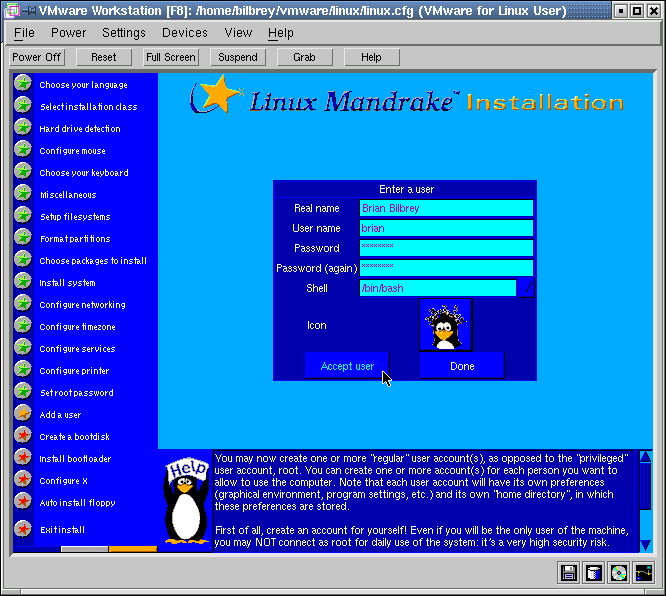Click the Suspend toolbar button
Viewport: 666px width, 596px height.
(x=238, y=57)
